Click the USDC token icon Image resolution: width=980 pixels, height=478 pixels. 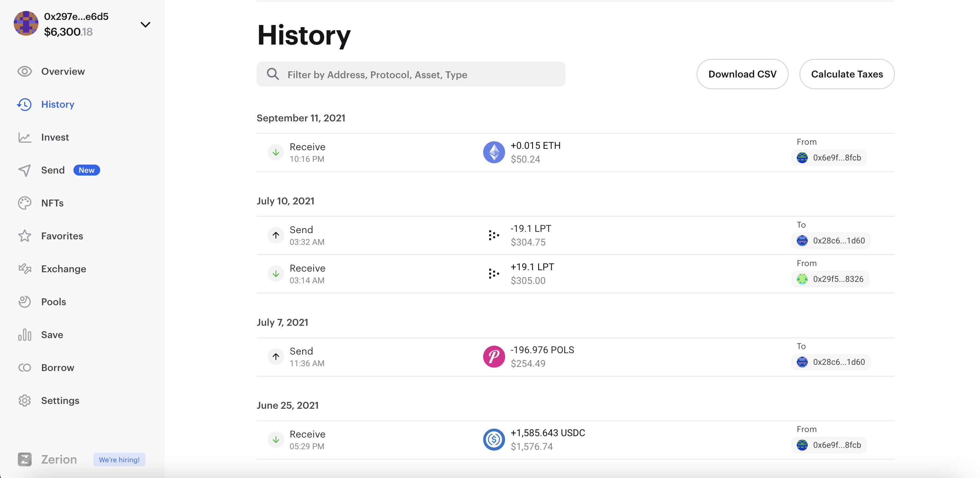click(x=494, y=440)
